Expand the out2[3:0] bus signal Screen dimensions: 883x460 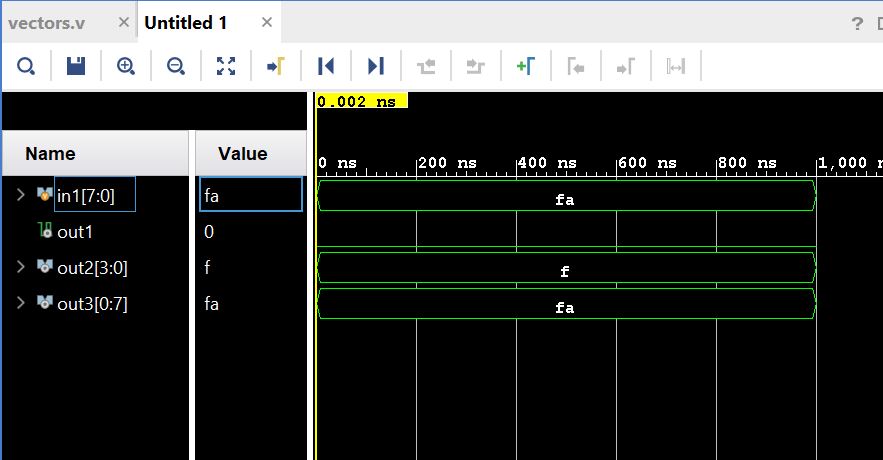[20, 267]
